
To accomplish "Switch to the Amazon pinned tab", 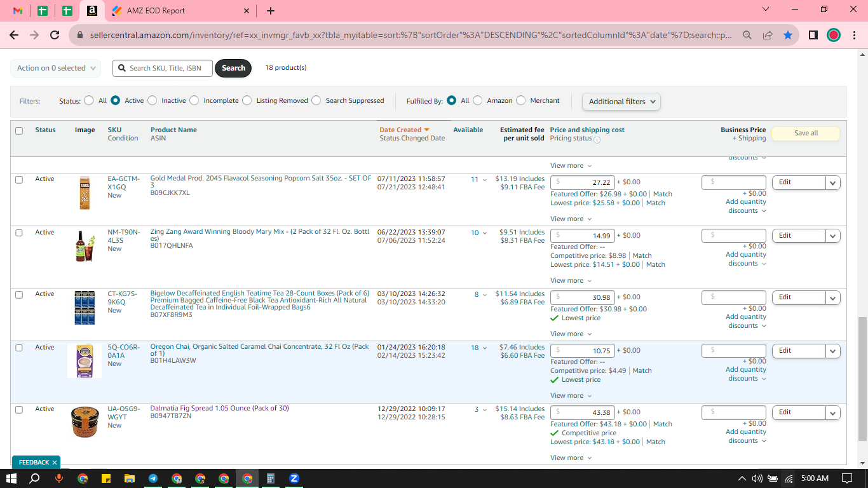I will pyautogui.click(x=92, y=11).
